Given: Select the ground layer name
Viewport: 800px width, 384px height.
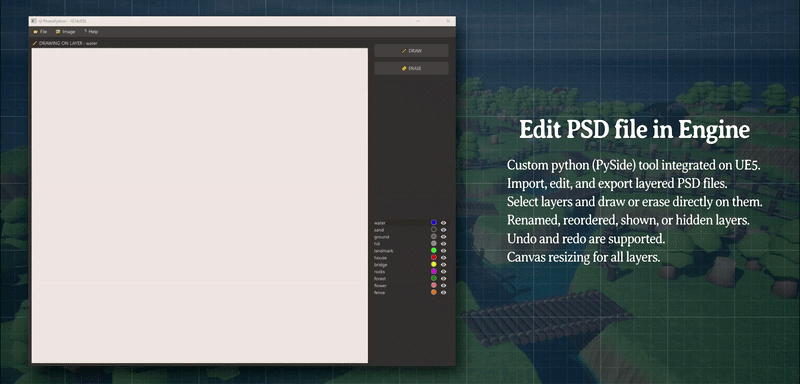Looking at the screenshot, I should point(382,237).
